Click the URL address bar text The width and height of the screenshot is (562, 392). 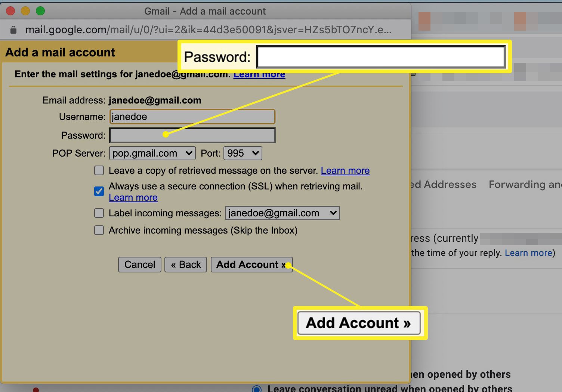point(209,30)
